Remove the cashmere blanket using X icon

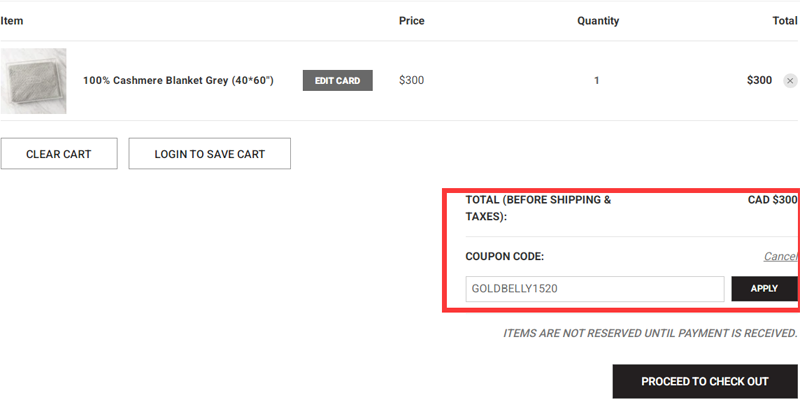tap(790, 81)
